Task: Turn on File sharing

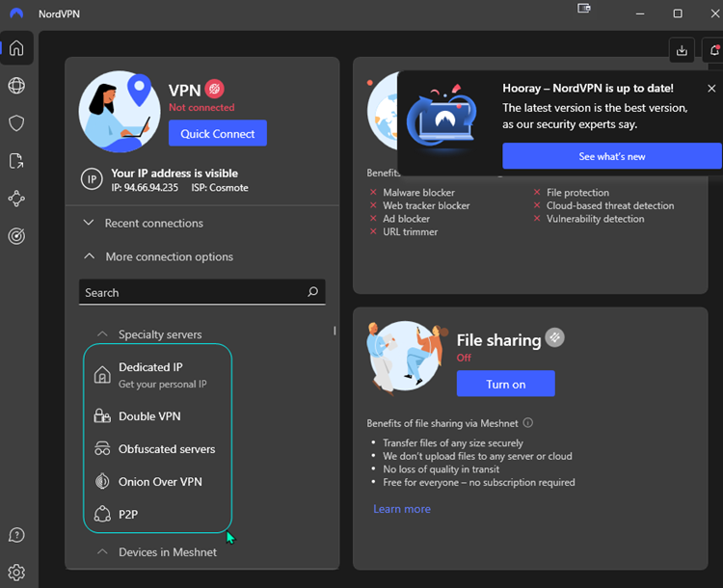Action: [506, 384]
